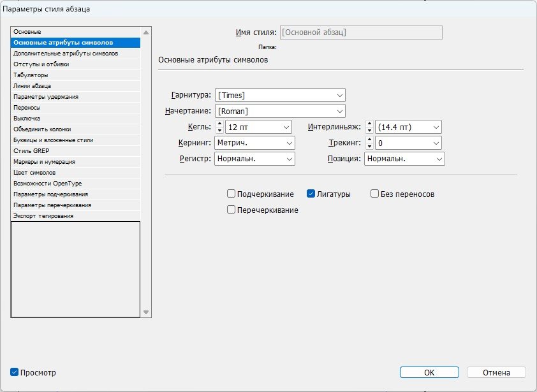Toggle the Без переносов checkbox

tap(375, 194)
